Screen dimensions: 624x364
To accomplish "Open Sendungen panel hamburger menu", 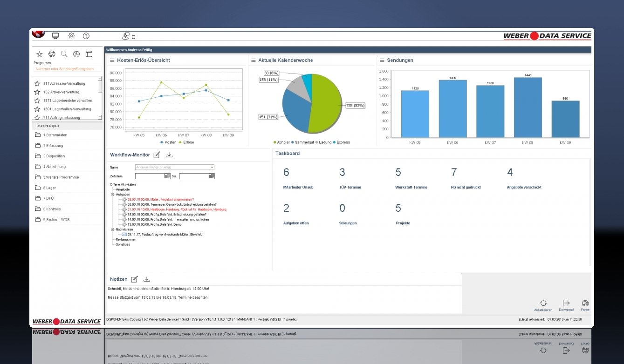I will [x=382, y=60].
